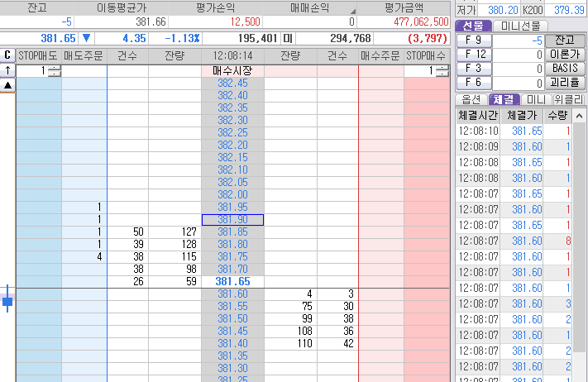Click the 381.85 price cell
This screenshot has width=588, height=382.
(x=232, y=232)
